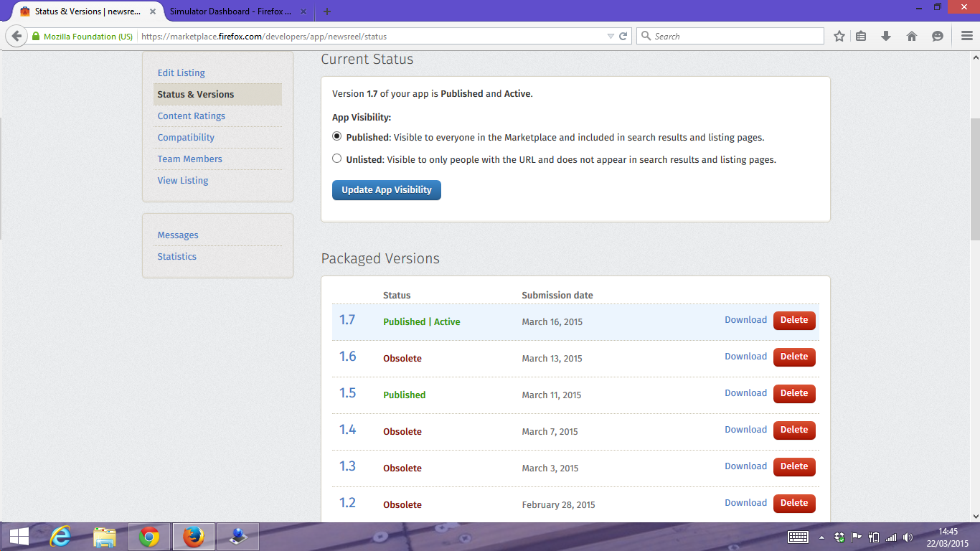Reload the page with refresh icon
980x551 pixels.
(x=623, y=36)
